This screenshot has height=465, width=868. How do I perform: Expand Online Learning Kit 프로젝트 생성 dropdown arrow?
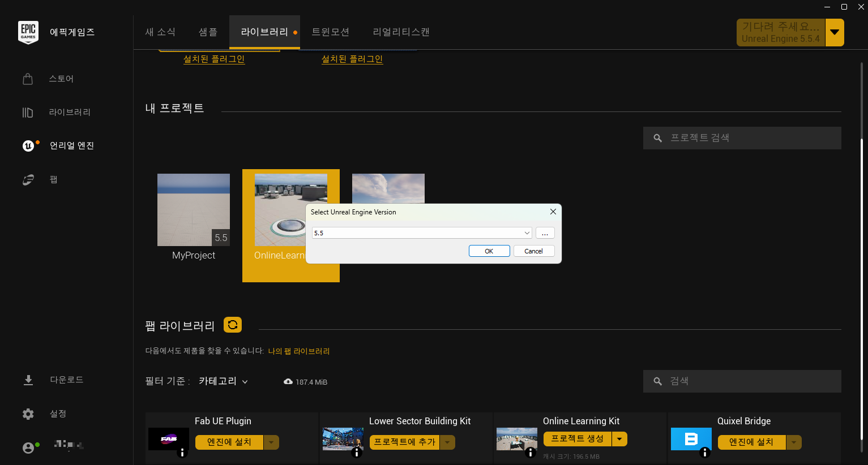[620, 439]
